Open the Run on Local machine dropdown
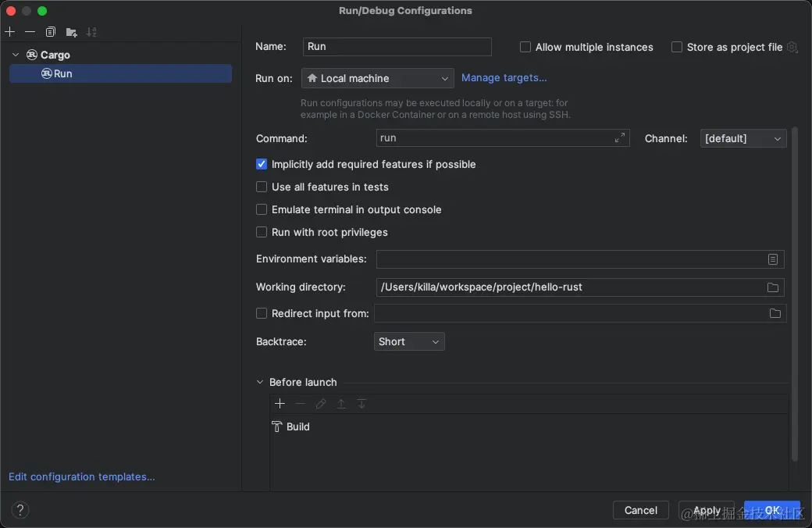This screenshot has height=528, width=812. pyautogui.click(x=378, y=78)
